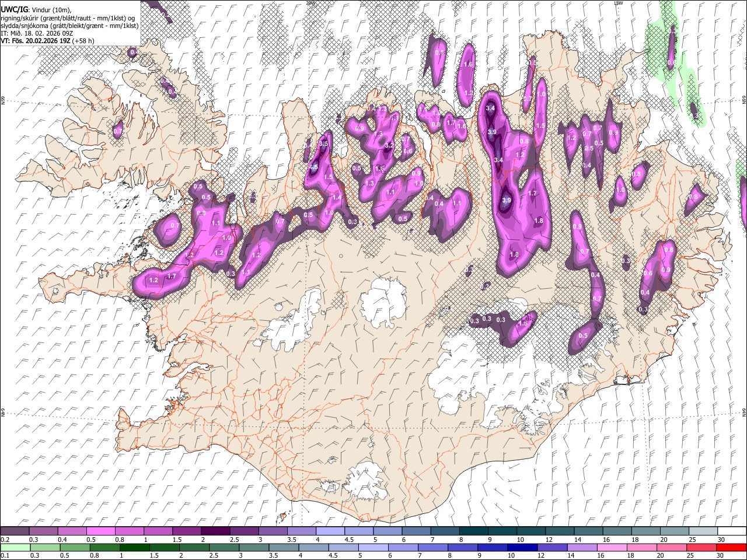Click the 1 magenta swatch in upper scale
Viewport: 747px width, 560px height.
tap(158, 531)
